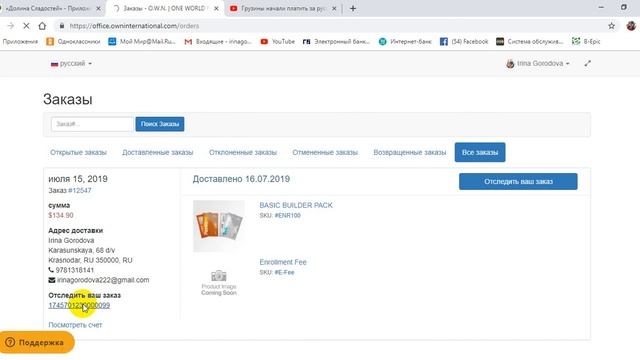Select the Отклоненные заказы tab

click(x=243, y=152)
